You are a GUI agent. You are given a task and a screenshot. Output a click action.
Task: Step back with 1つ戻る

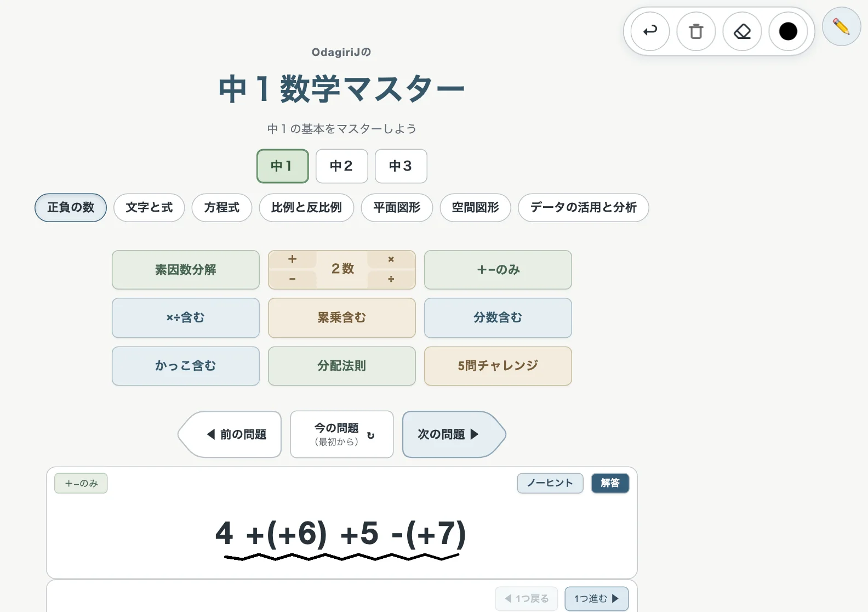point(527,599)
